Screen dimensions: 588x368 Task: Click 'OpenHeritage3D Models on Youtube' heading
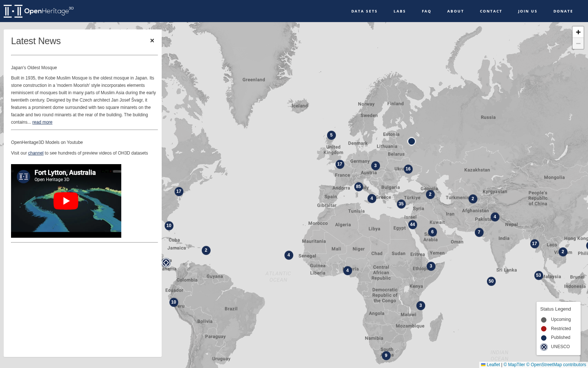(47, 142)
